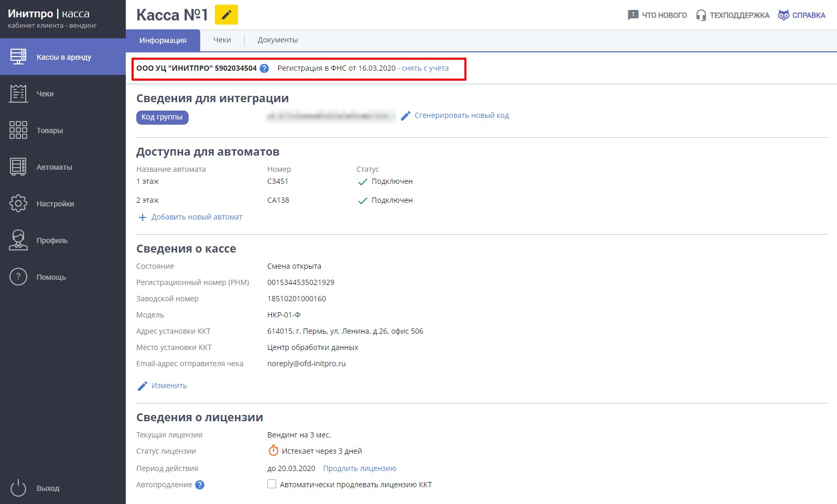Screen dimensions: 837x504
Task: Click the pencil icon beside Сгенерировать новый код
Action: click(x=406, y=116)
